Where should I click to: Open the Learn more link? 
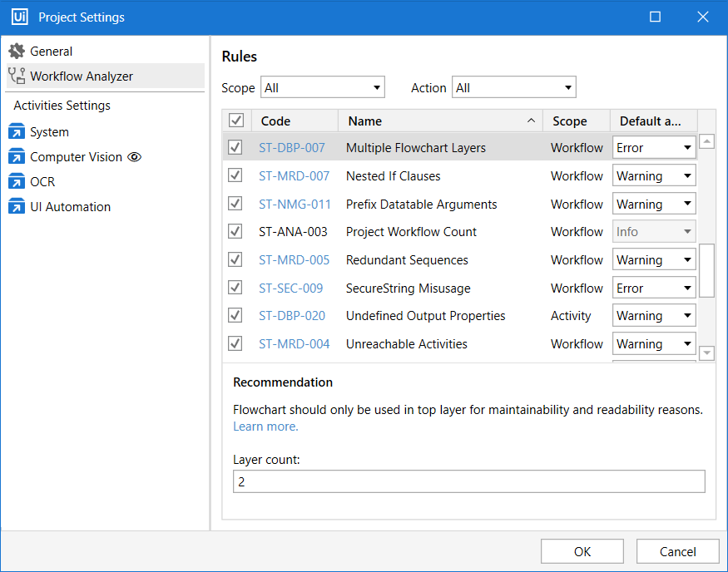click(265, 427)
